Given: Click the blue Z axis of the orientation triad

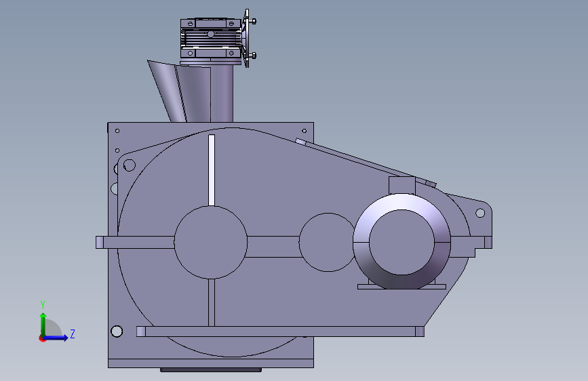Looking at the screenshot, I should tap(56, 338).
